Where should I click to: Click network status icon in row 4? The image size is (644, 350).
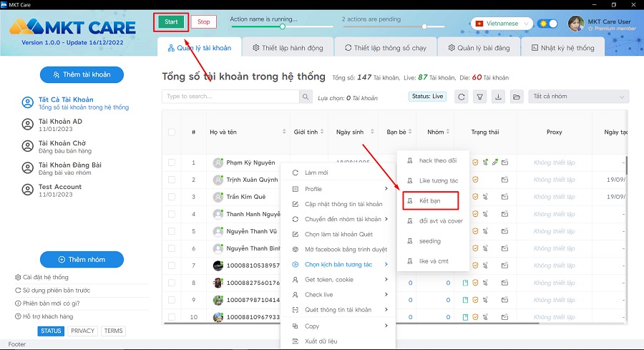(x=485, y=214)
